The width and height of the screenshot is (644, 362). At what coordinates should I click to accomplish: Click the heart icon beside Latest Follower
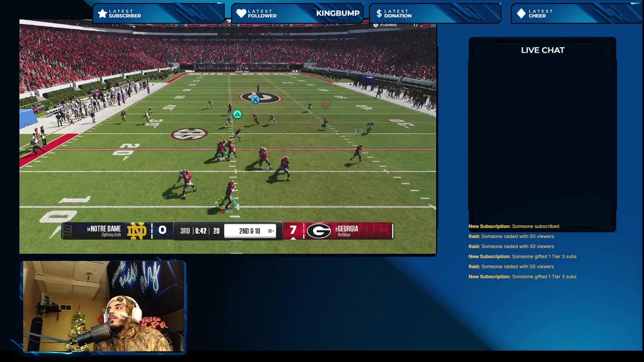click(x=242, y=14)
